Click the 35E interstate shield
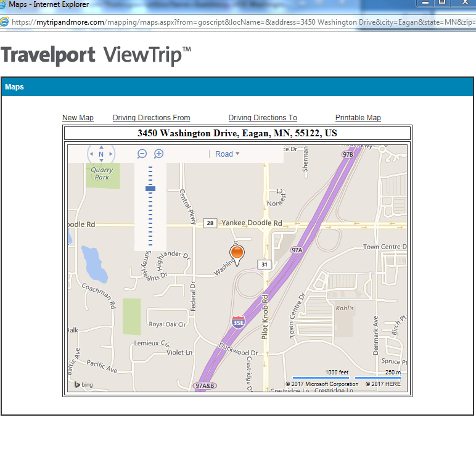476x449 pixels. click(x=238, y=323)
